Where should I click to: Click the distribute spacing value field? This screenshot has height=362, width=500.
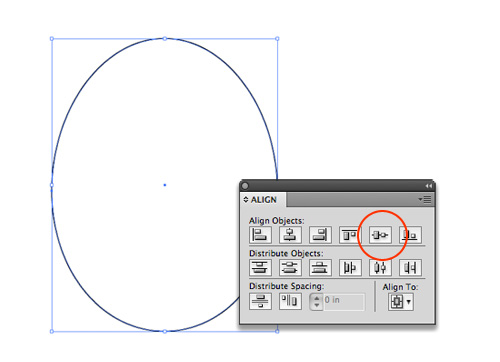point(344,302)
